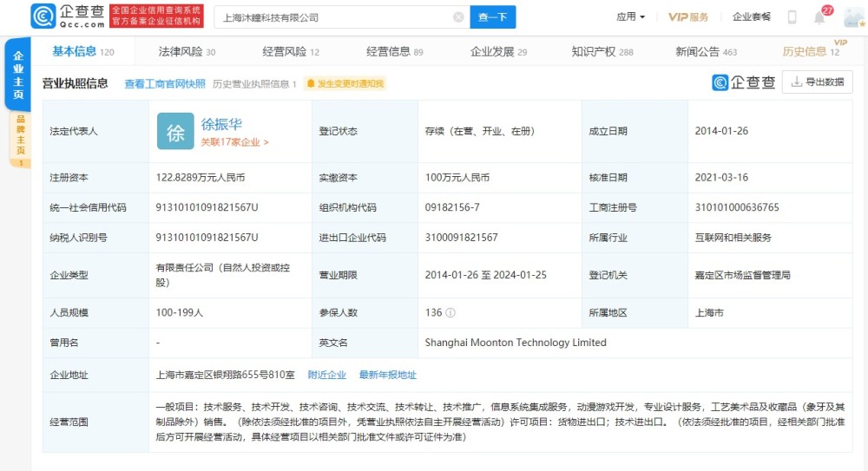Switch to the 经营信息 tab
Image resolution: width=868 pixels, height=471 pixels.
click(x=394, y=51)
